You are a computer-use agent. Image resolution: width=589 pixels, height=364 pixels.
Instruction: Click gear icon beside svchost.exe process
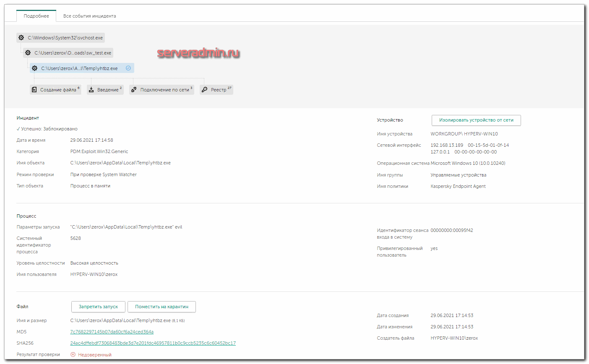pyautogui.click(x=21, y=38)
